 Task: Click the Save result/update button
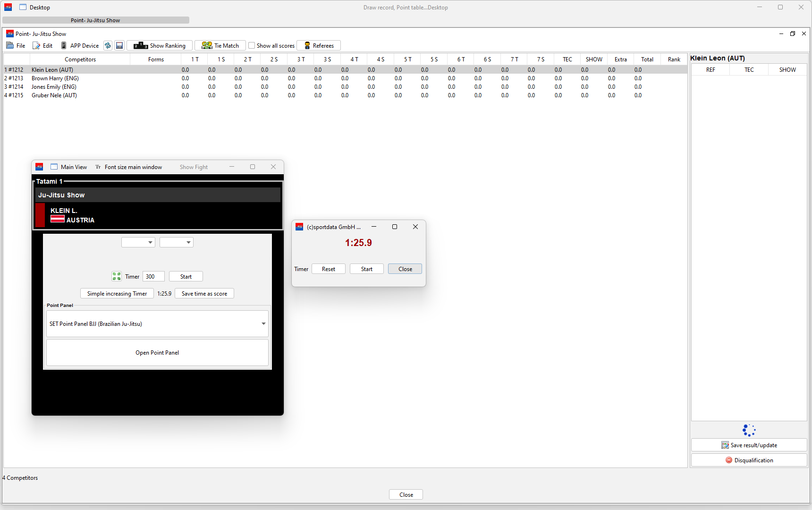tap(749, 445)
